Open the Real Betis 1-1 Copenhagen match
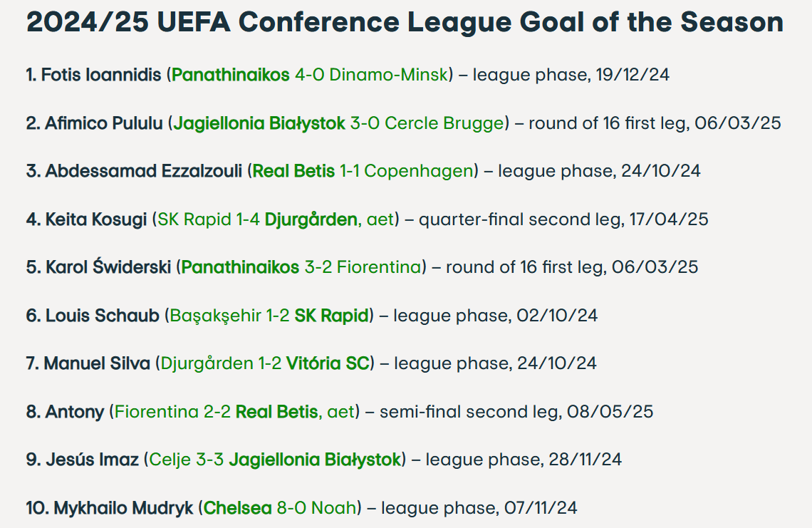Viewport: 812px width, 528px height. point(363,171)
